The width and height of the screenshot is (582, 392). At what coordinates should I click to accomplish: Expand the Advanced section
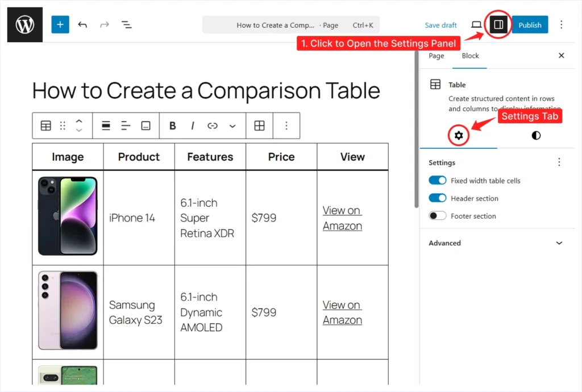(x=497, y=243)
